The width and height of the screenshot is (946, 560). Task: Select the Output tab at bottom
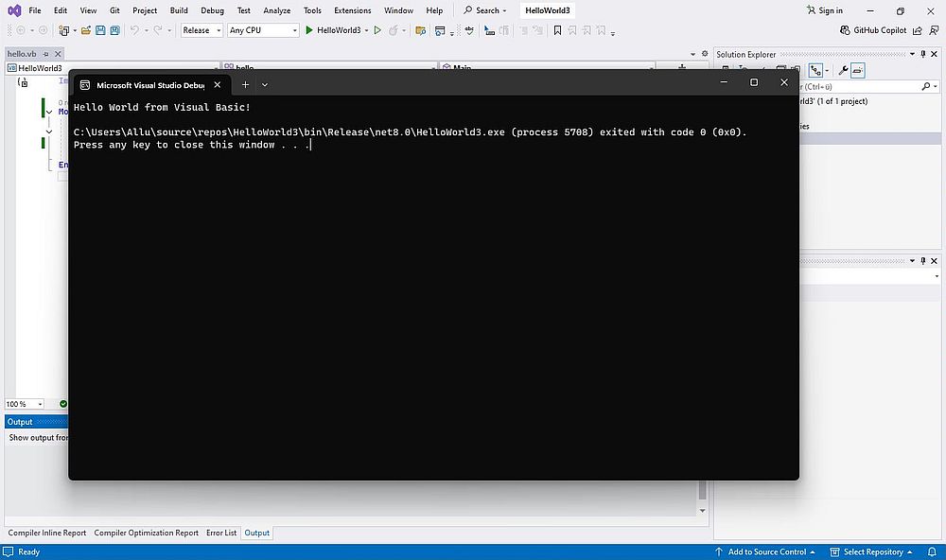(x=256, y=533)
